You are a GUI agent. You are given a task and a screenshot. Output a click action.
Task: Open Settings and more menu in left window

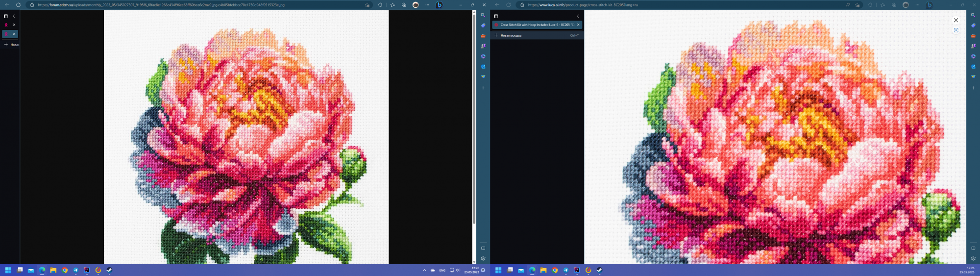point(427,5)
